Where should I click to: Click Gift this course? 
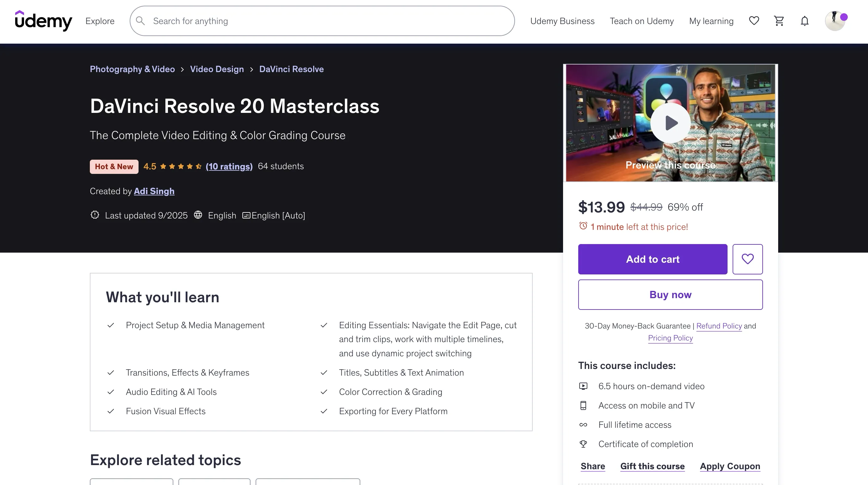pyautogui.click(x=652, y=466)
